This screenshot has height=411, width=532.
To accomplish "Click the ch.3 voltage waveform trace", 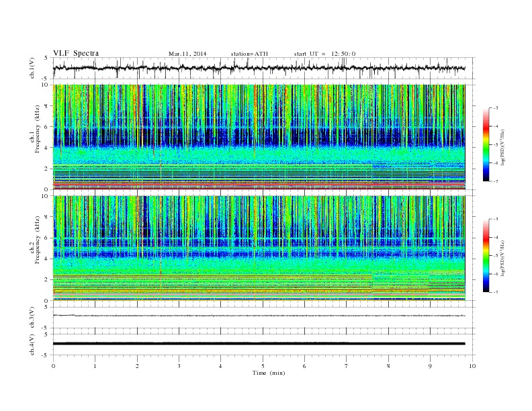I will [259, 316].
